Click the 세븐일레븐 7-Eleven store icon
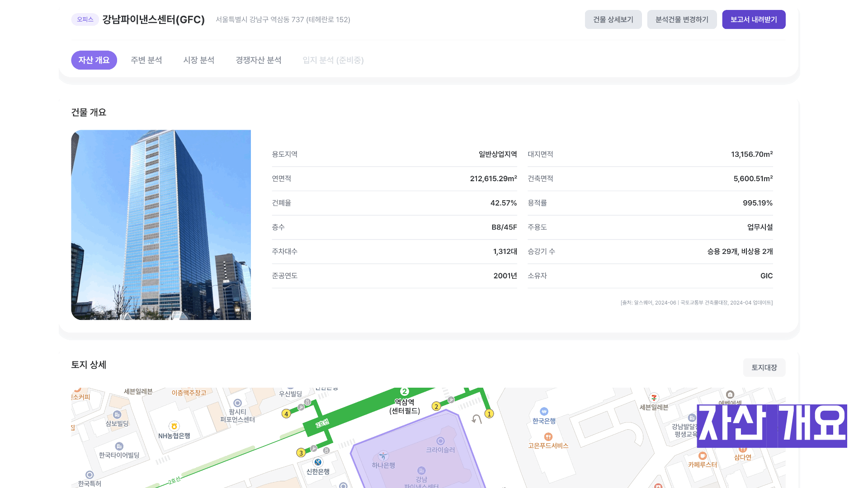The image size is (868, 488). point(654,398)
